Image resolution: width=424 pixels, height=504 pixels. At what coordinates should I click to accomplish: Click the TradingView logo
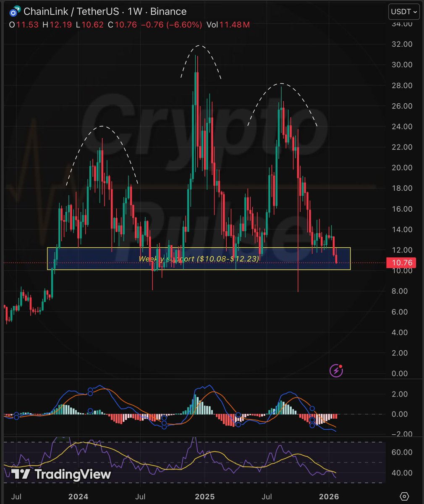coord(61,474)
